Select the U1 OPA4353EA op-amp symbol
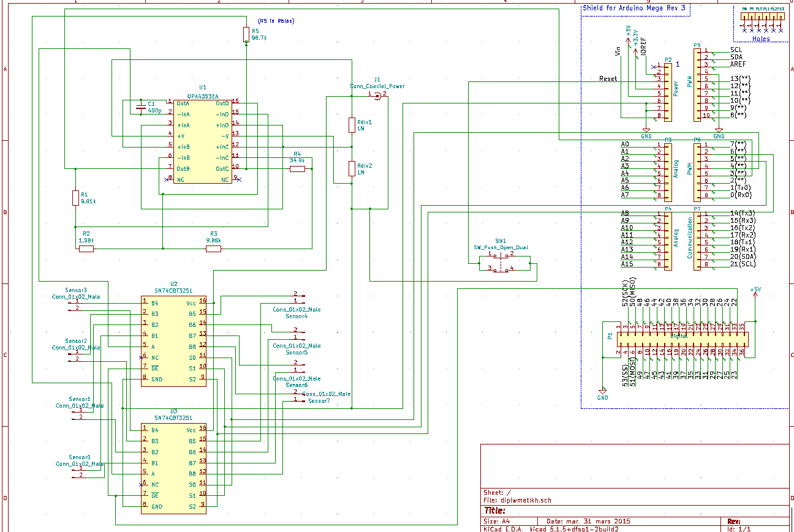794x532 pixels. coord(203,141)
